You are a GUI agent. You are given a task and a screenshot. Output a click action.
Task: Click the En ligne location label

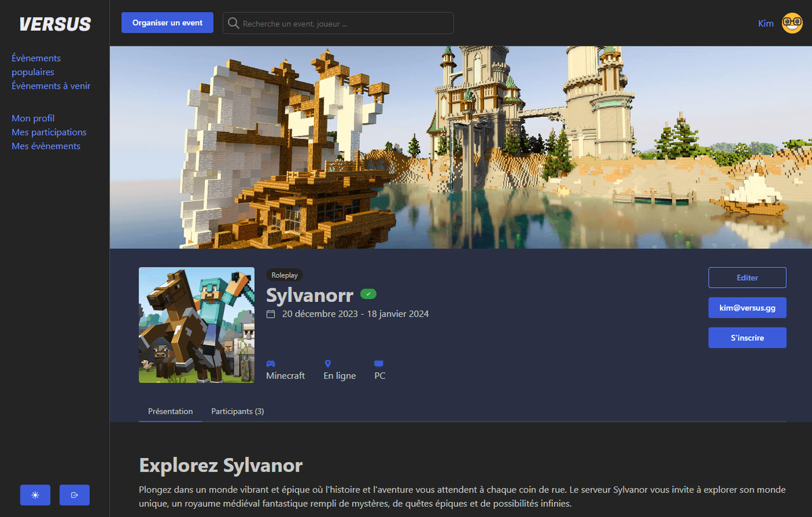click(340, 376)
